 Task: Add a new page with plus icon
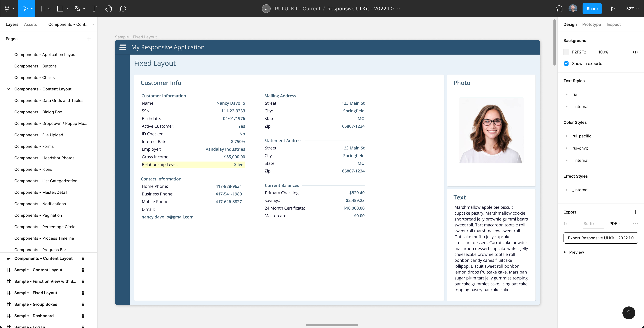tap(89, 39)
